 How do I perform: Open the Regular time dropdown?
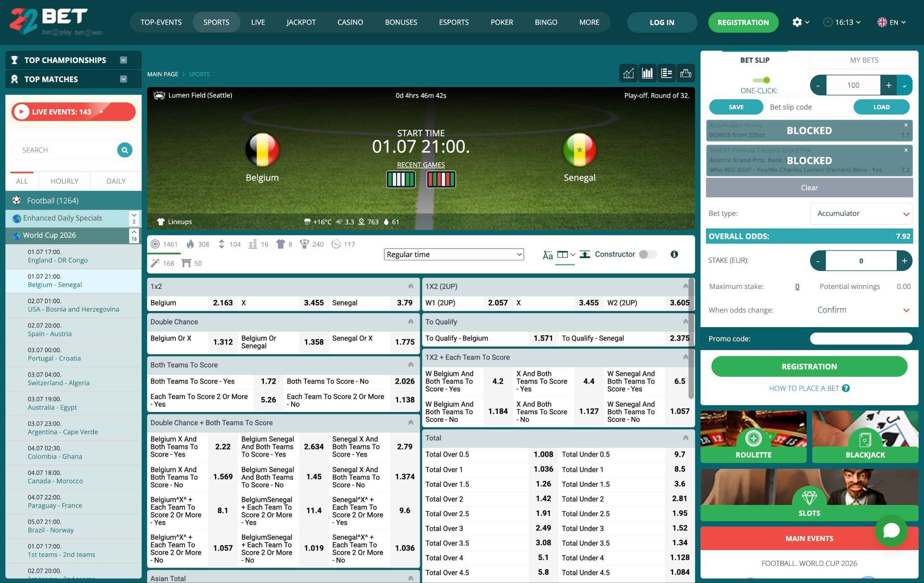(454, 254)
